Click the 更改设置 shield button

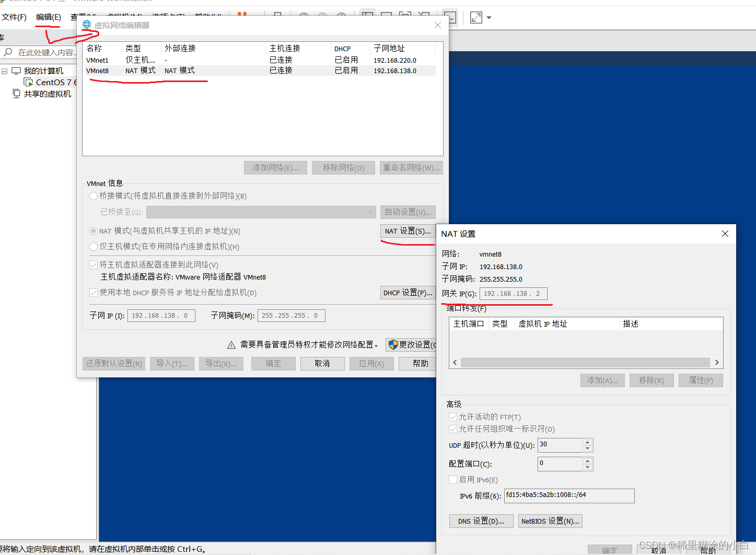[412, 345]
